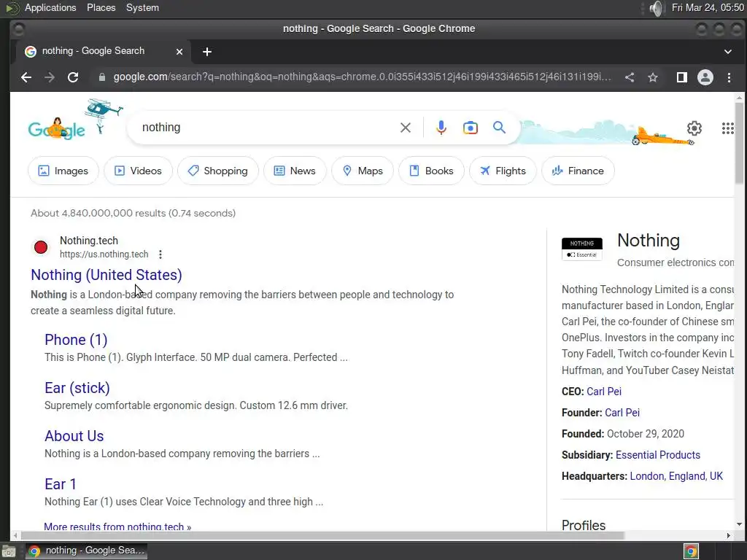Click Chrome icon in bottom-right tray
The width and height of the screenshot is (747, 560).
pos(691,551)
